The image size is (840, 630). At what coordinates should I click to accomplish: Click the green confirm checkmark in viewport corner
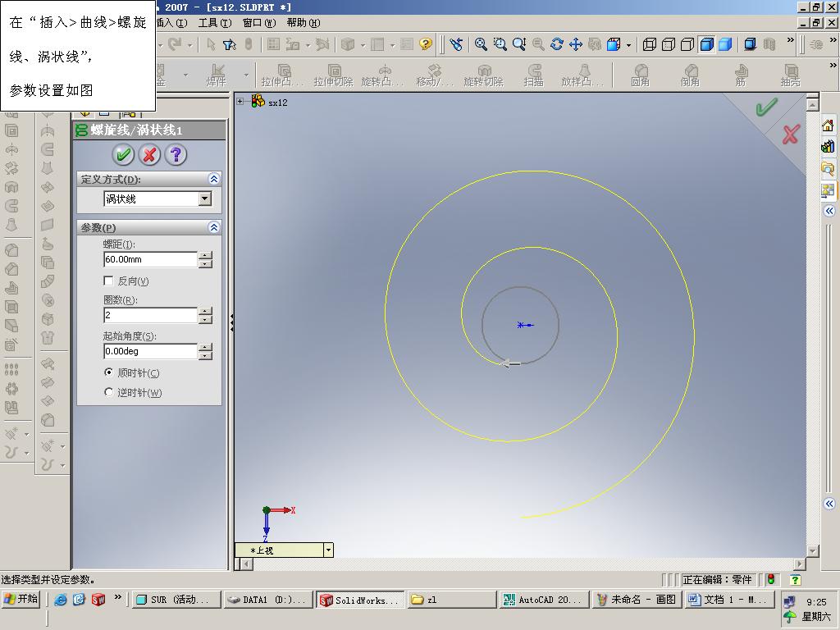766,108
